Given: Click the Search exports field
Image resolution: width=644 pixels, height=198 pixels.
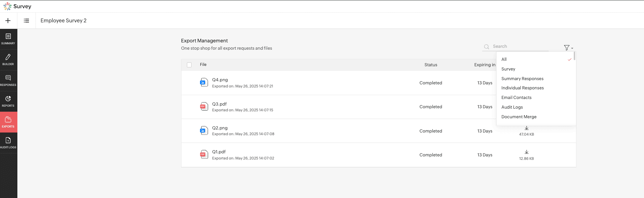Looking at the screenshot, I should coord(519,47).
